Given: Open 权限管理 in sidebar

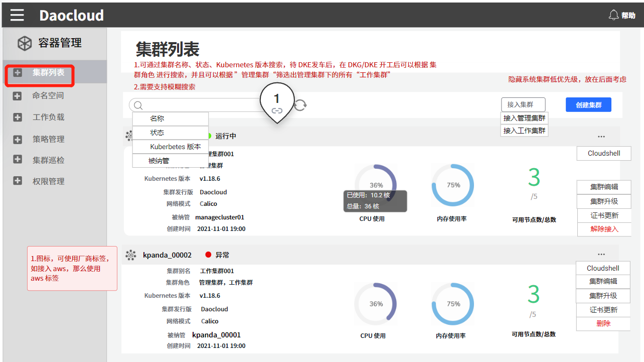Looking at the screenshot, I should click(x=48, y=181).
